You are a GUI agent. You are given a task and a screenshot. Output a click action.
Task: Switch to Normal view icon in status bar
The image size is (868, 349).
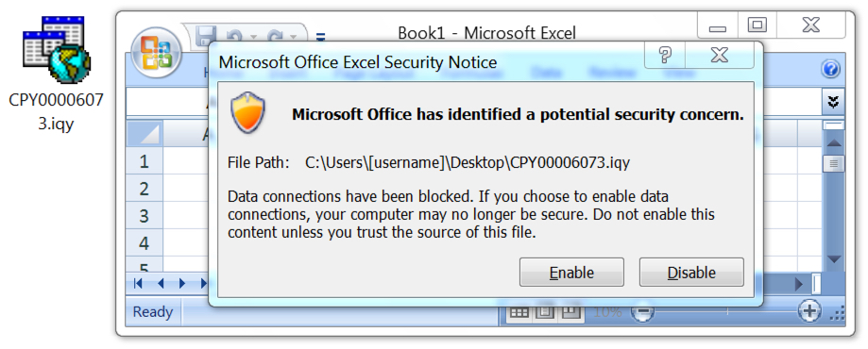tap(519, 312)
